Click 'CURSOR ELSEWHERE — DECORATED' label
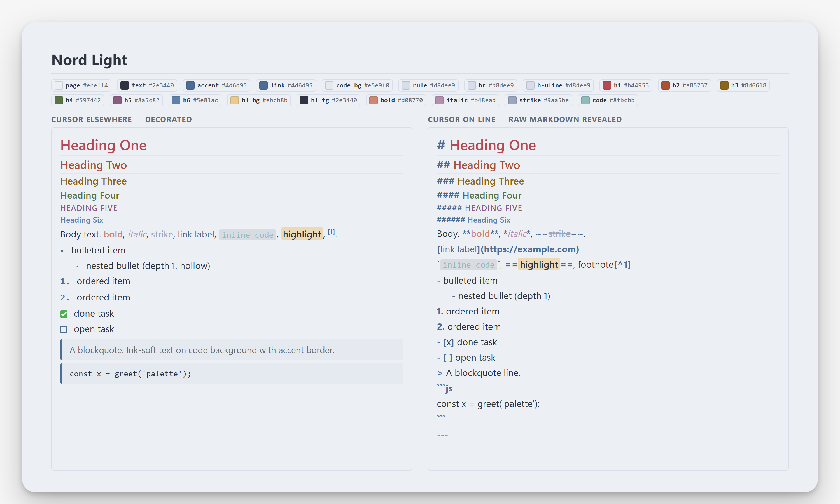Image resolution: width=840 pixels, height=504 pixels. click(x=122, y=120)
